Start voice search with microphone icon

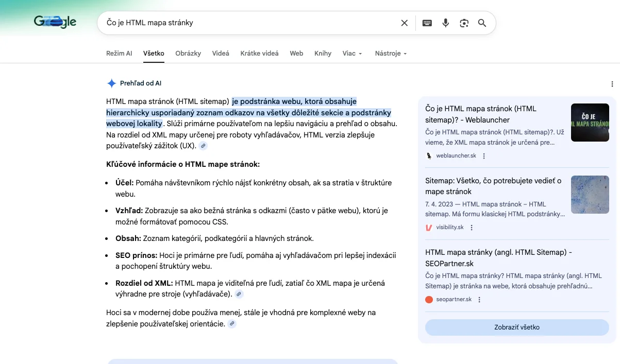(x=446, y=23)
